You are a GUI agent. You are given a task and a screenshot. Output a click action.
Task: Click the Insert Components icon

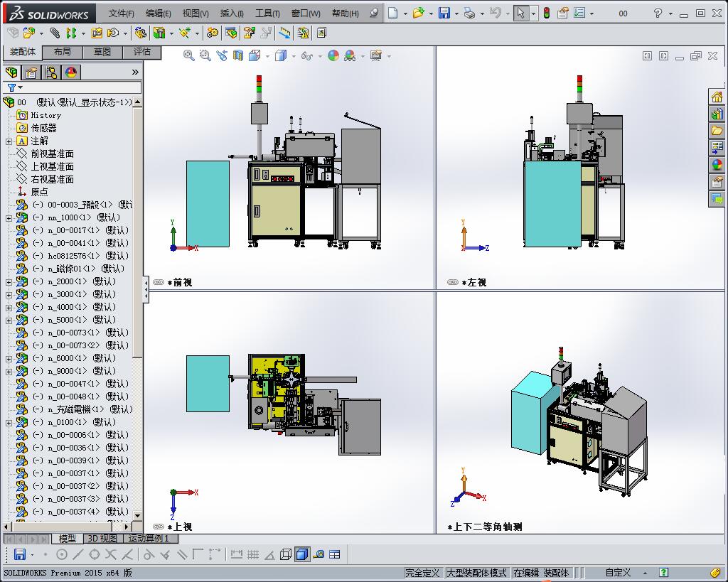point(28,33)
